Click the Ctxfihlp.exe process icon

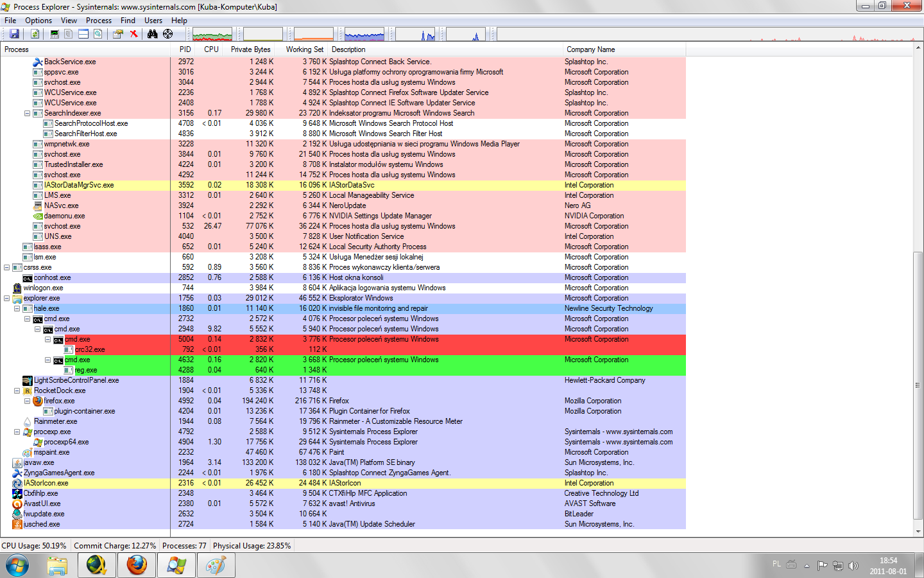tap(17, 493)
